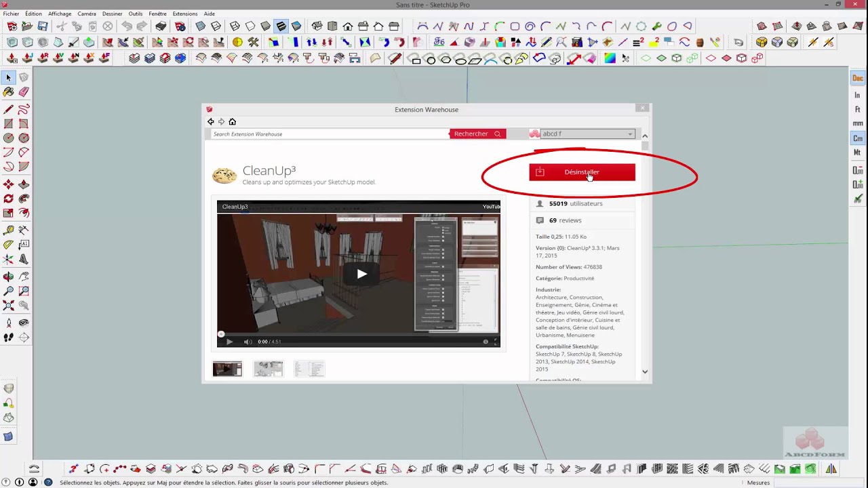Click the red Désinstaller button
Viewport: 868px width, 488px height.
coord(582,172)
